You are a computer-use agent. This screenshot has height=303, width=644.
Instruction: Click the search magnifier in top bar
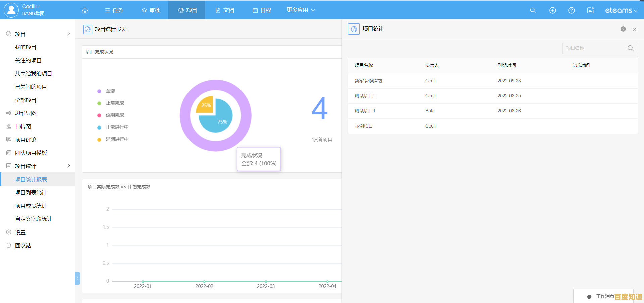[533, 10]
